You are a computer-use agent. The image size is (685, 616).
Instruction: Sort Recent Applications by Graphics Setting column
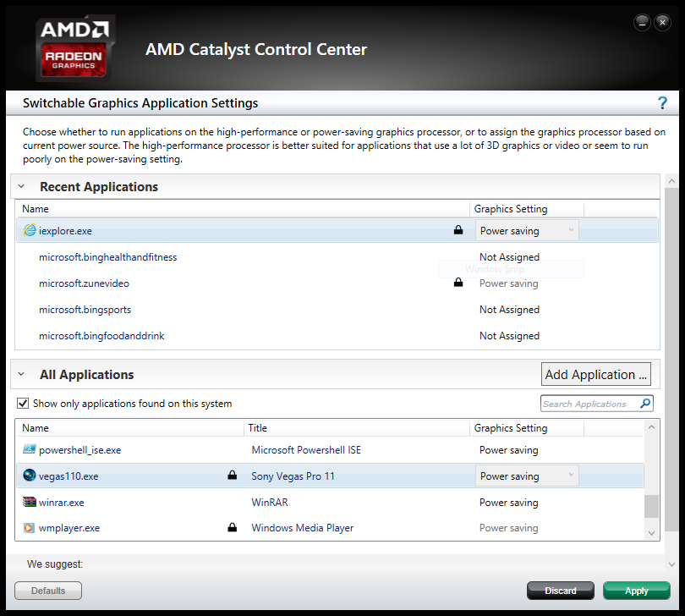[x=526, y=209]
